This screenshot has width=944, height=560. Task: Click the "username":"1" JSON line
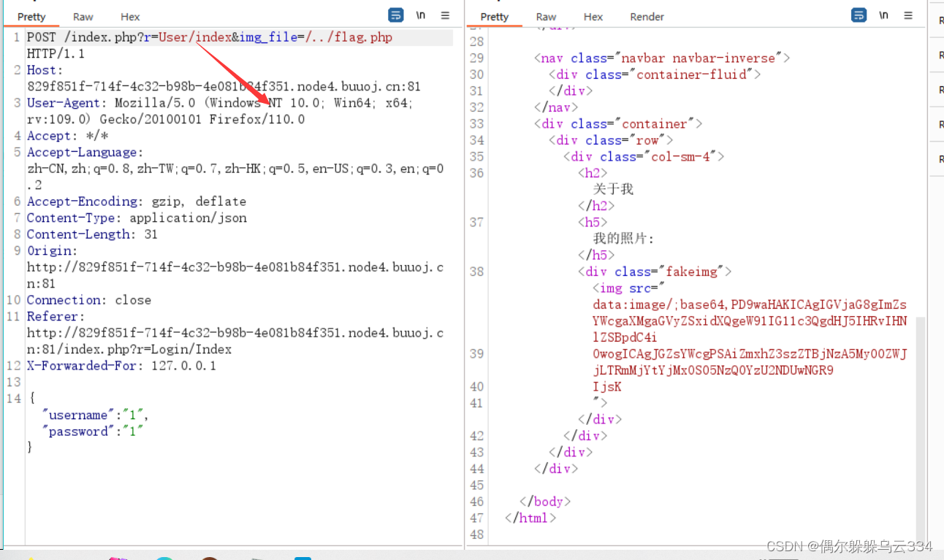tap(95, 415)
